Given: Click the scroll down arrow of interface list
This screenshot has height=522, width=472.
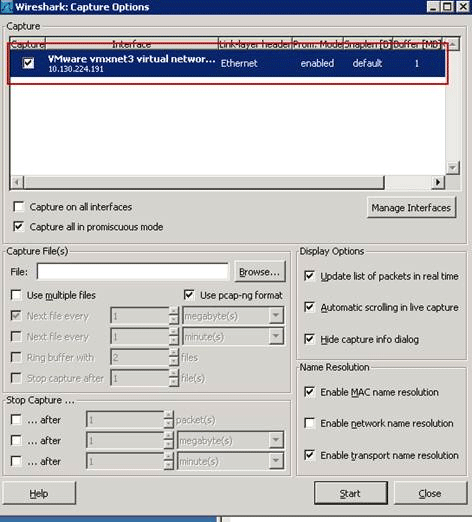Looking at the screenshot, I should click(x=452, y=168).
